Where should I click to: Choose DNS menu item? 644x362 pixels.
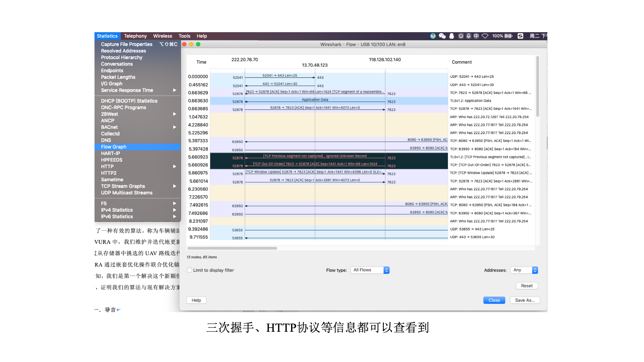137,140
